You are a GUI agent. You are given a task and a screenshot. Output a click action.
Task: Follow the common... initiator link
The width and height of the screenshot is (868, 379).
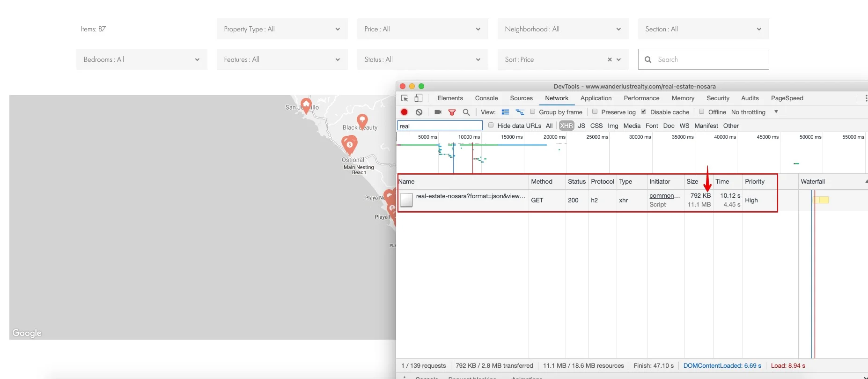(x=664, y=195)
